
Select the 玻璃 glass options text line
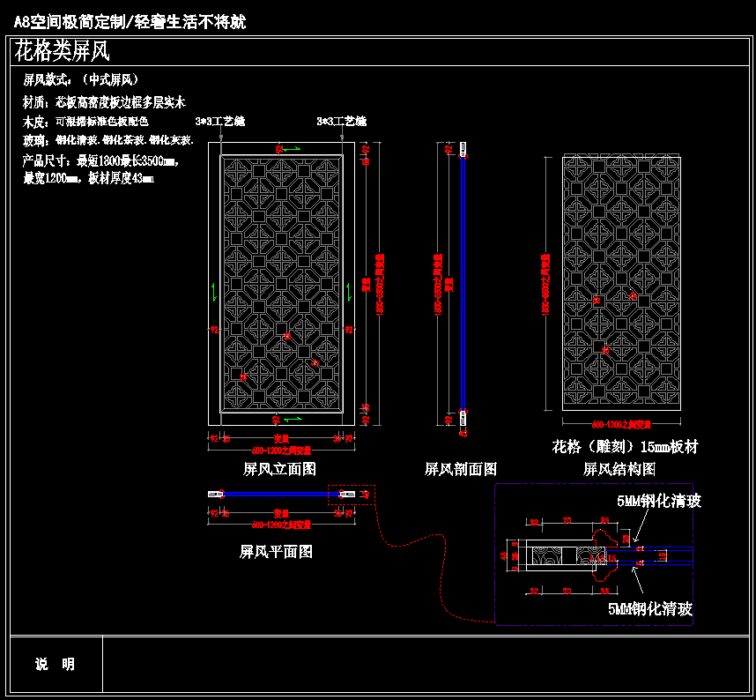pyautogui.click(x=107, y=140)
